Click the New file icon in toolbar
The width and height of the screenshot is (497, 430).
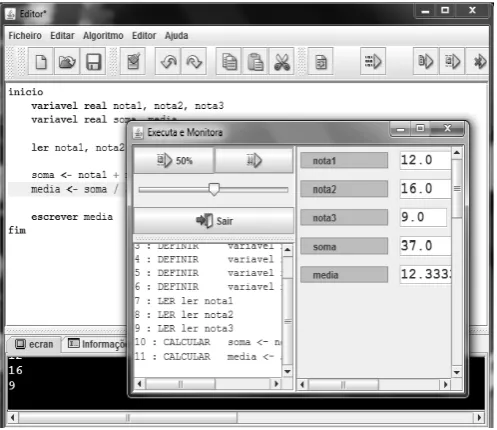(x=41, y=62)
